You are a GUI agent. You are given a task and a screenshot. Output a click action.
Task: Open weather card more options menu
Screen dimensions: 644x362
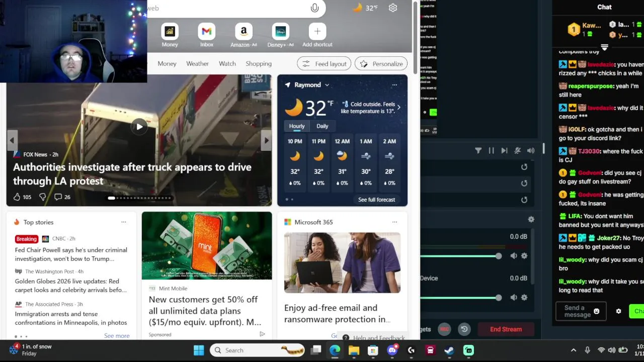(x=394, y=85)
